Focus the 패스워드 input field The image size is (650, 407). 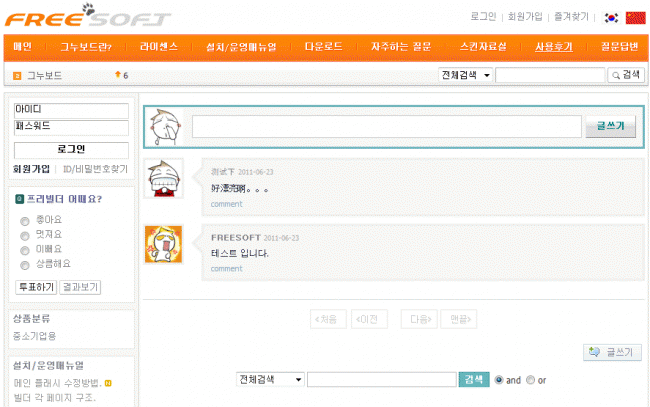pyautogui.click(x=71, y=128)
